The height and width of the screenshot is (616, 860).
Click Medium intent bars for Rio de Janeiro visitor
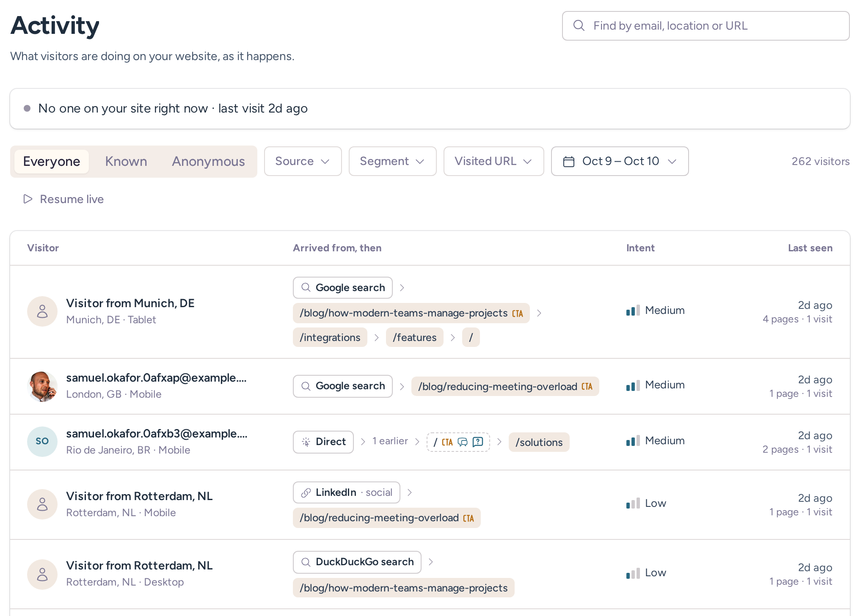633,441
